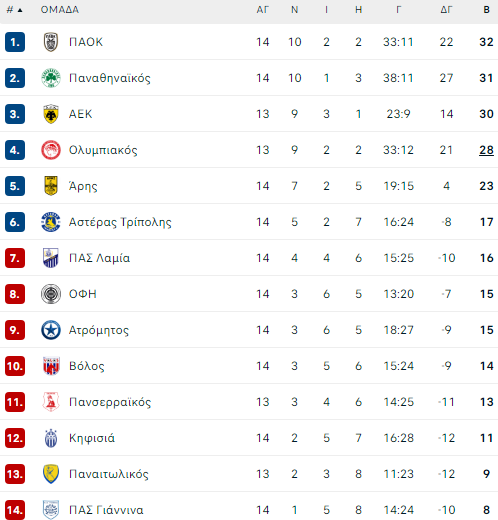498x520 pixels.
Task: Sort by the Β points column header
Action: pos(486,10)
